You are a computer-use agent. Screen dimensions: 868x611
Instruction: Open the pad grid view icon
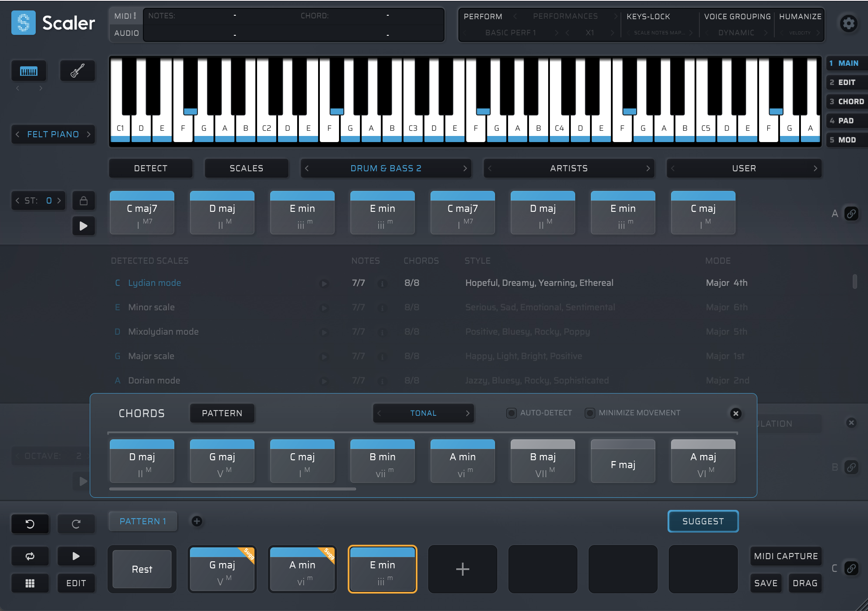[30, 583]
